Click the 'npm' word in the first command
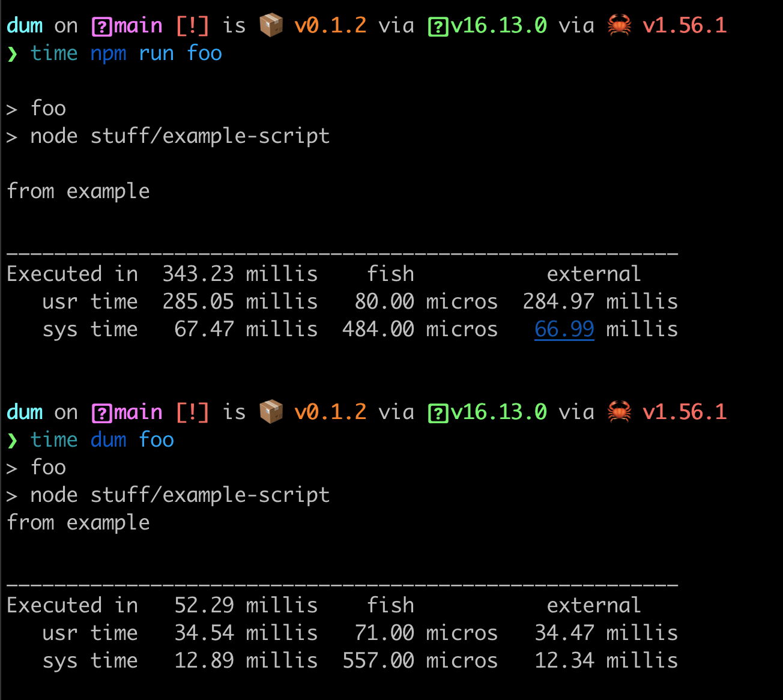The width and height of the screenshot is (783, 700). click(x=109, y=54)
